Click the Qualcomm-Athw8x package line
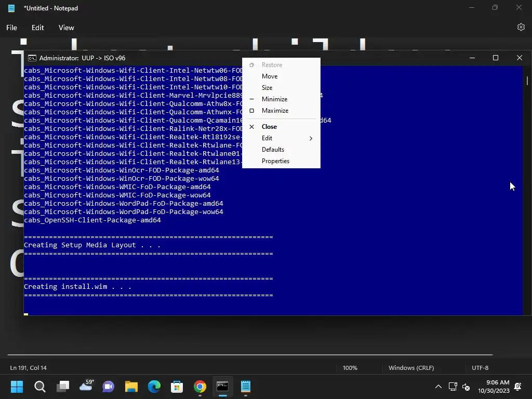Screen dimensions: 532x399 (x=133, y=104)
